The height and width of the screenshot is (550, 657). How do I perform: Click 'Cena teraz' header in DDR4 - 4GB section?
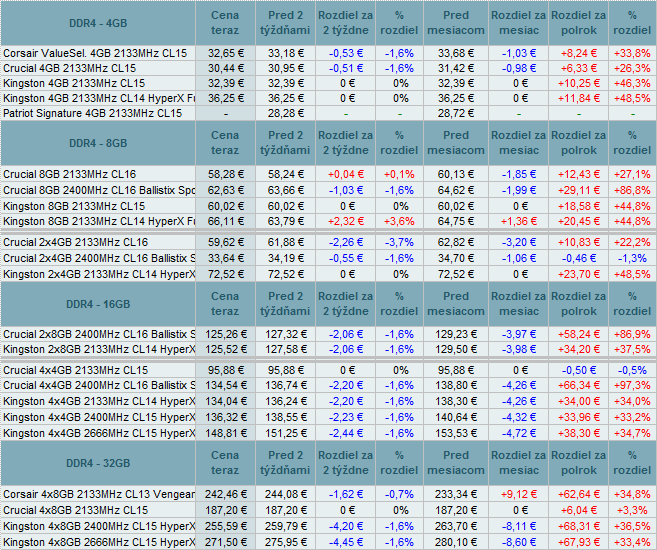pos(225,23)
